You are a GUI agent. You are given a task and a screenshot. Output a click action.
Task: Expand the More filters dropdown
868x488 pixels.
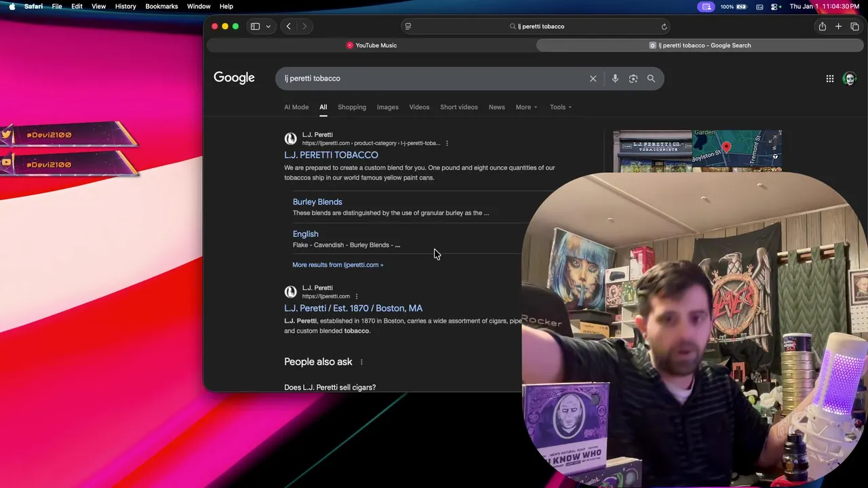click(526, 107)
